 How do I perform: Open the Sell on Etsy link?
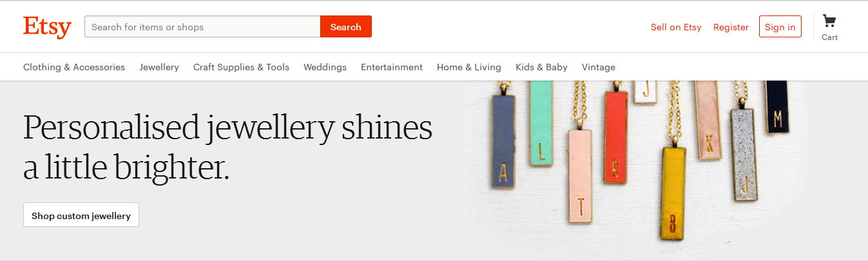(676, 27)
